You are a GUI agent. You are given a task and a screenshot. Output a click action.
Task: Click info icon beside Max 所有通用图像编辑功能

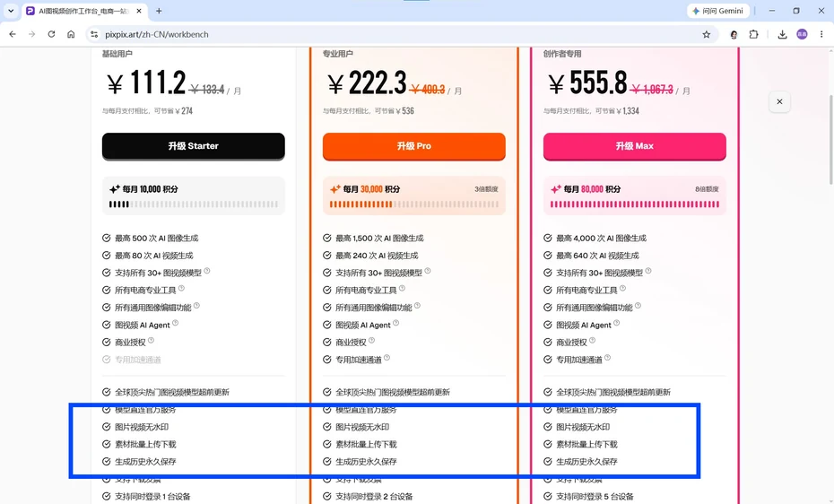(x=639, y=306)
